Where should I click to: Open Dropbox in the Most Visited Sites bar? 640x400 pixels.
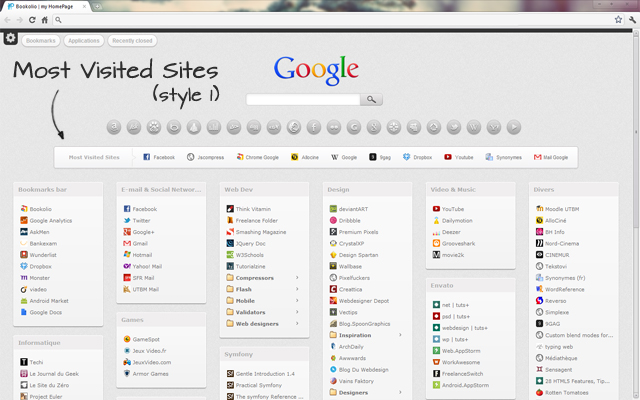pos(417,157)
